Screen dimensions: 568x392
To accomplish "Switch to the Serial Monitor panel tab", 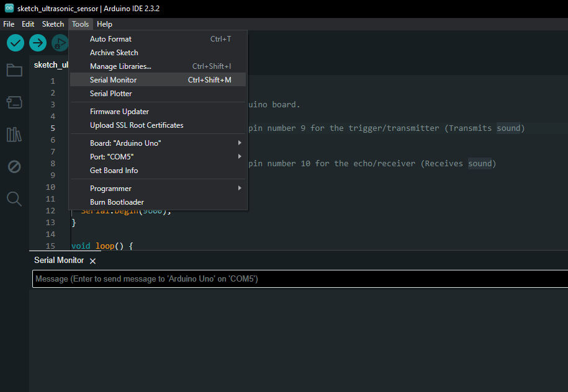I will [59, 261].
